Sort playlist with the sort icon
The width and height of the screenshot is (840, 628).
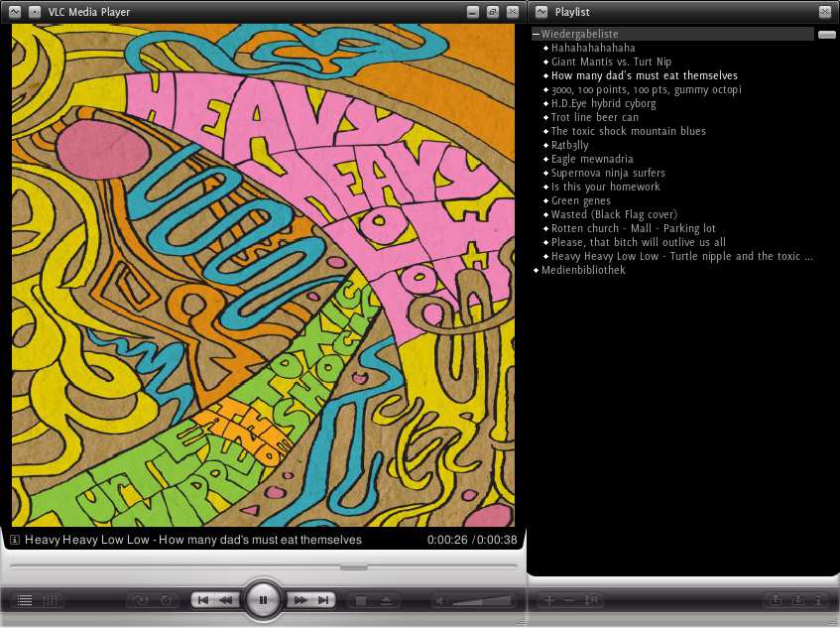coord(591,600)
